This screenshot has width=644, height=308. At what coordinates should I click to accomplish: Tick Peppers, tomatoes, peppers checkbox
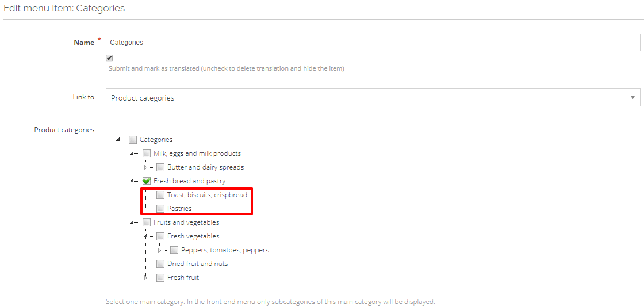coord(174,250)
